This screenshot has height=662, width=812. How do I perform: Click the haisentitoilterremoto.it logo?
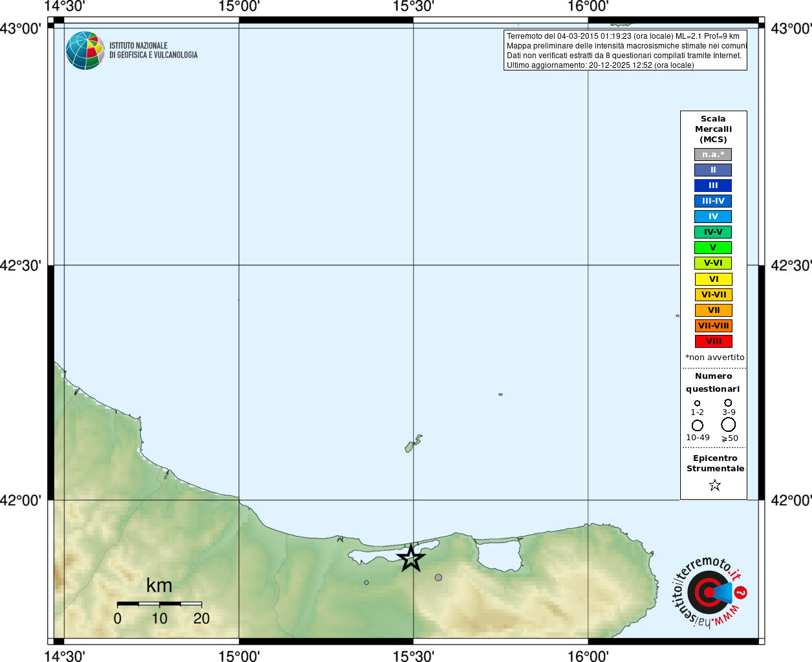pyautogui.click(x=709, y=592)
